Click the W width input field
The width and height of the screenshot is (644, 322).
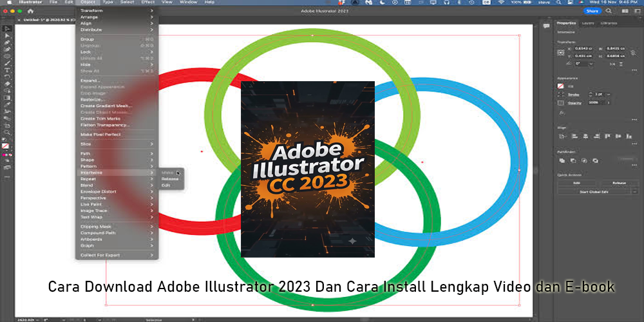pyautogui.click(x=615, y=48)
